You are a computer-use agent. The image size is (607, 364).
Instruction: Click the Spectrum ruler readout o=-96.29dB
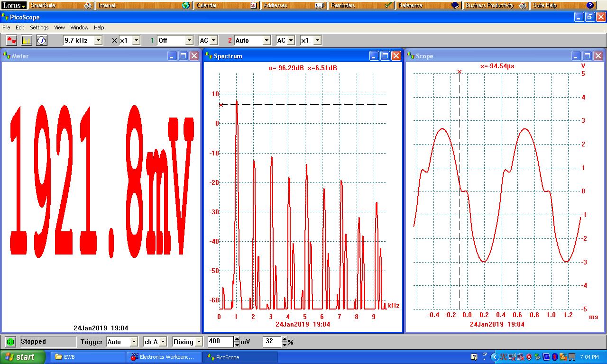[x=286, y=68]
